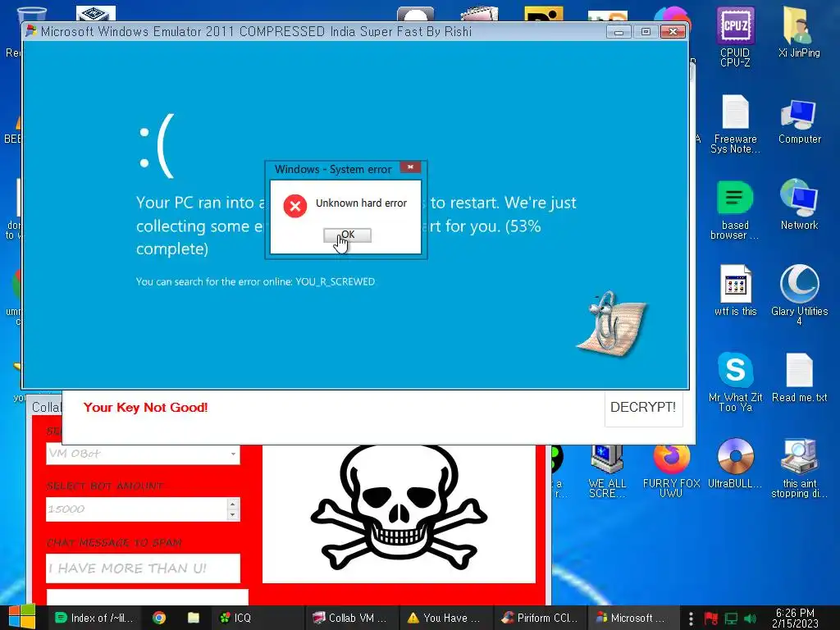This screenshot has height=630, width=840.
Task: Decrease bot amount with down arrow
Action: (x=232, y=515)
